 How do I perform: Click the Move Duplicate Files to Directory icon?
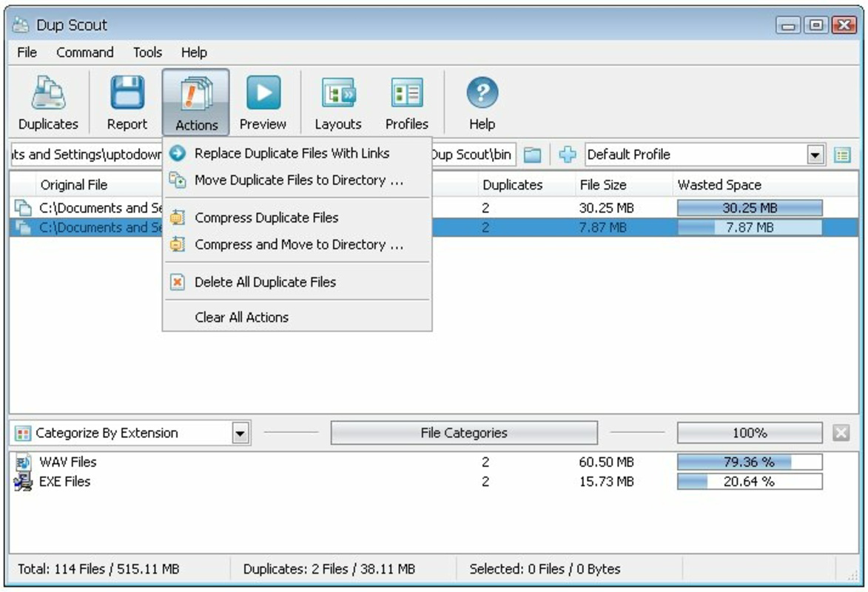(x=178, y=180)
